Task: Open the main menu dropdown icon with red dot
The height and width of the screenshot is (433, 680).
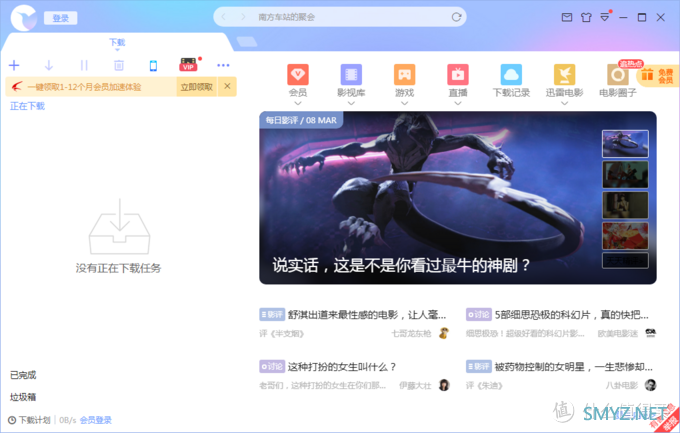Action: (605, 17)
